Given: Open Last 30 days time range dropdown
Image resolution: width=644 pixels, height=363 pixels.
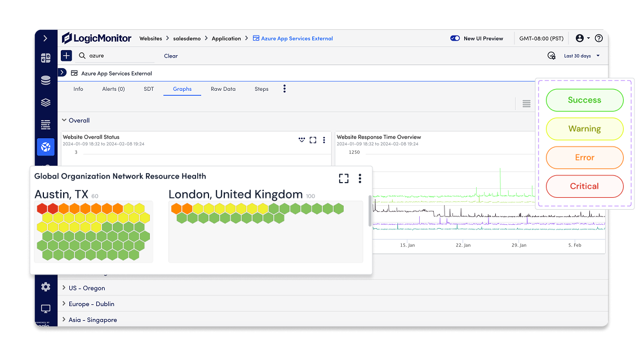Looking at the screenshot, I should [581, 56].
